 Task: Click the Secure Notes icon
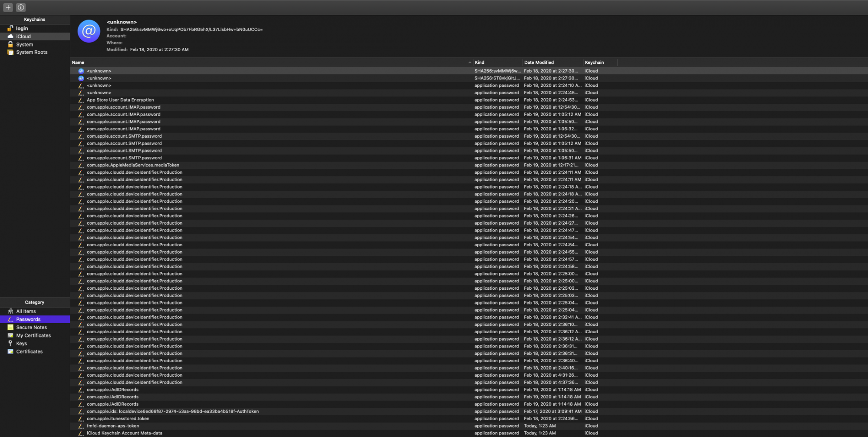[10, 328]
